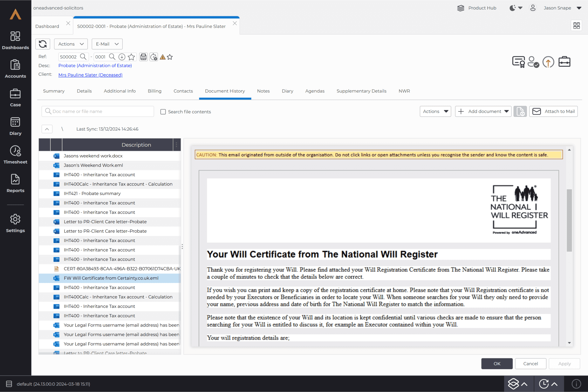Switch to the Billing tab
The width and height of the screenshot is (588, 392).
154,91
